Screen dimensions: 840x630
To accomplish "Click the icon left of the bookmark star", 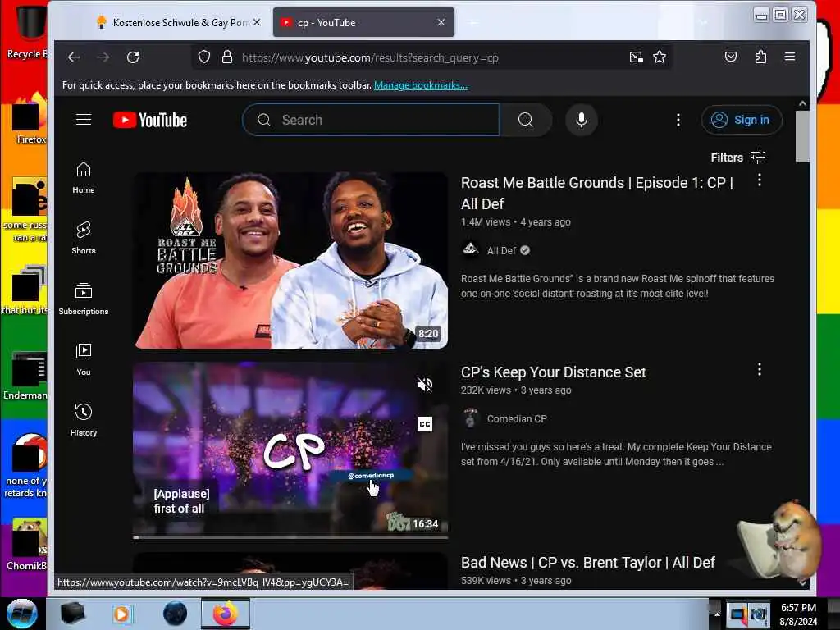I will pos(636,57).
